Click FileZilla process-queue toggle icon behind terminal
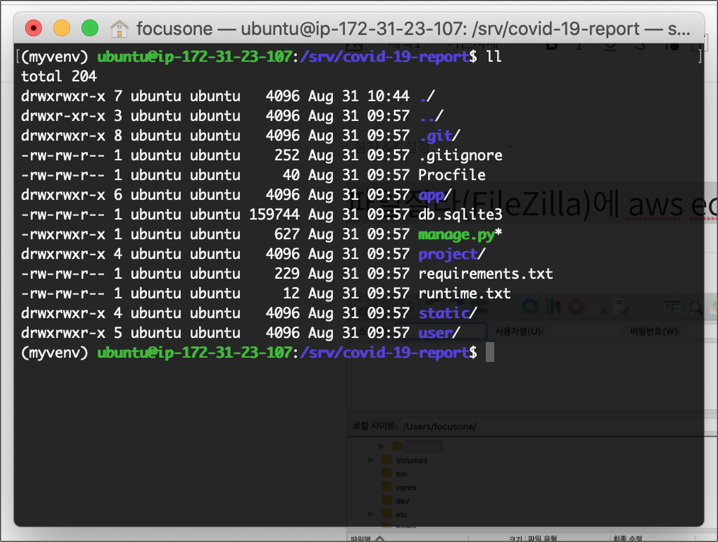Screen dimensions: 718x542 pos(554,306)
